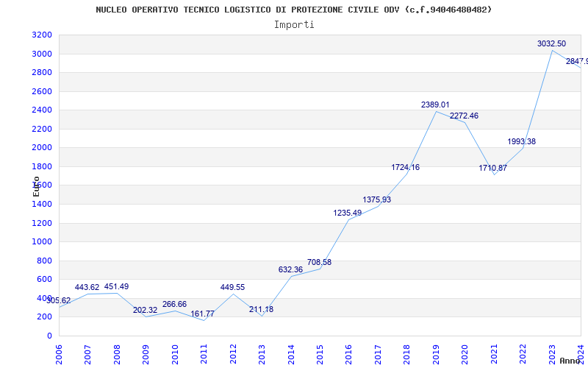Click the 2021 dip point on line
The width and height of the screenshot is (588, 368).
click(494, 174)
